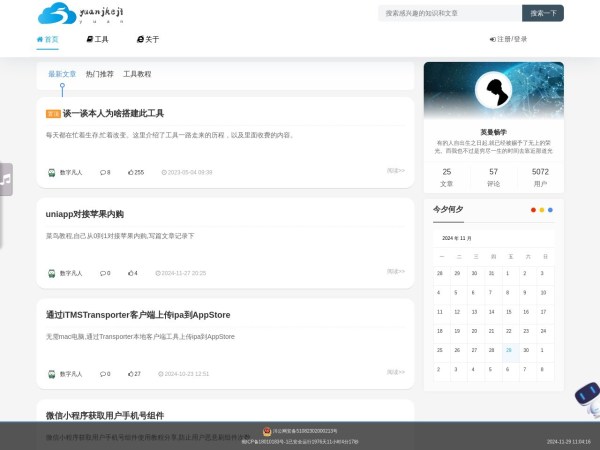Switch to the 热门推荐 tab
This screenshot has height=450, width=600.
pos(99,74)
